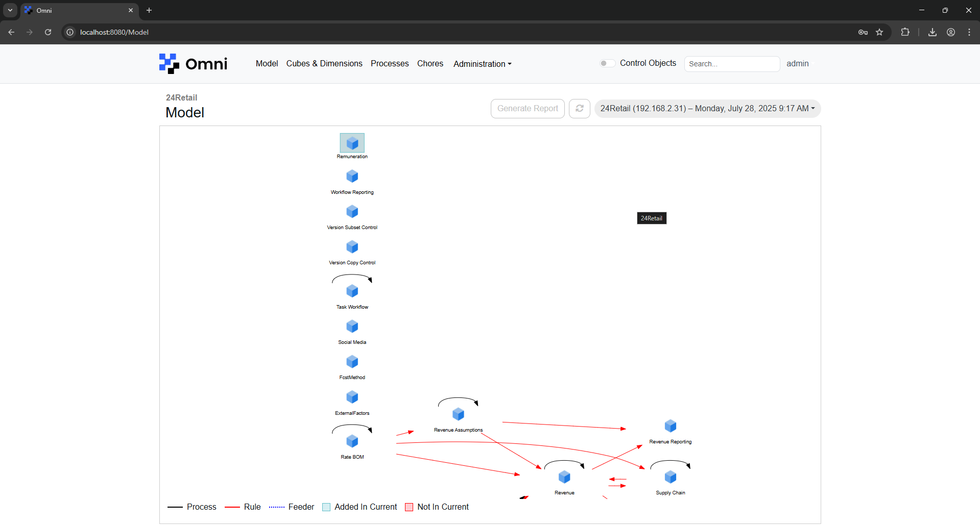Open the browser extensions icon
The width and height of the screenshot is (980, 525).
point(905,32)
